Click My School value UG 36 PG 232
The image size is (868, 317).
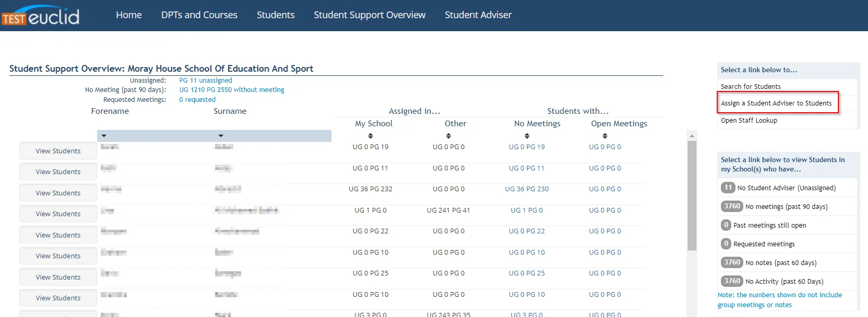pos(371,189)
